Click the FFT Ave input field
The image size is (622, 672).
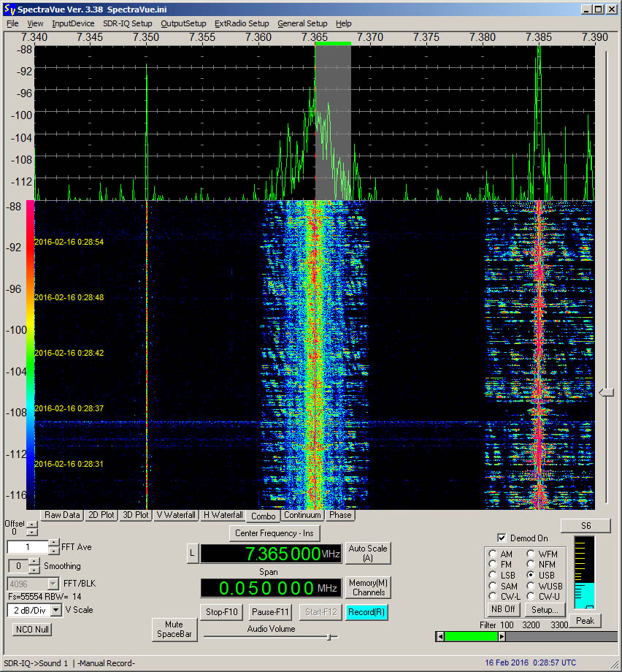[28, 547]
